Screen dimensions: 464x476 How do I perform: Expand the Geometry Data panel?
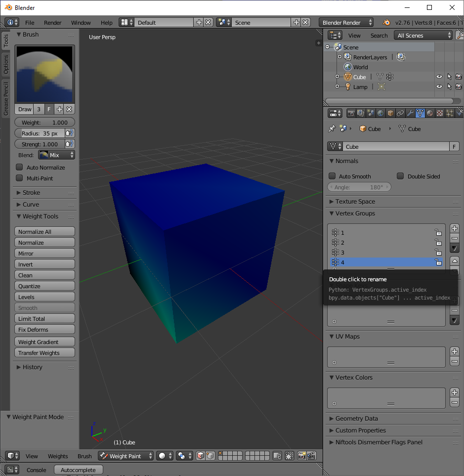[x=356, y=418]
